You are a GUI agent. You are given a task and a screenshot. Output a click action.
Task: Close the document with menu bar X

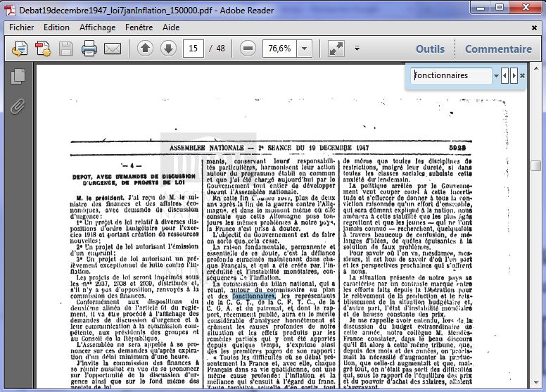[x=534, y=27]
